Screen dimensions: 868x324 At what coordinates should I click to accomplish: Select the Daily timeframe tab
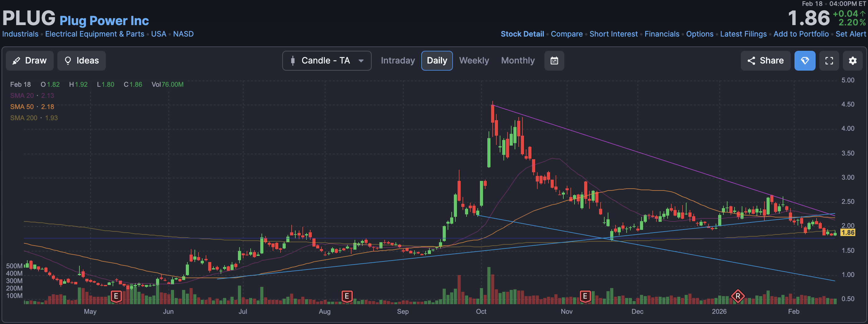coord(437,61)
